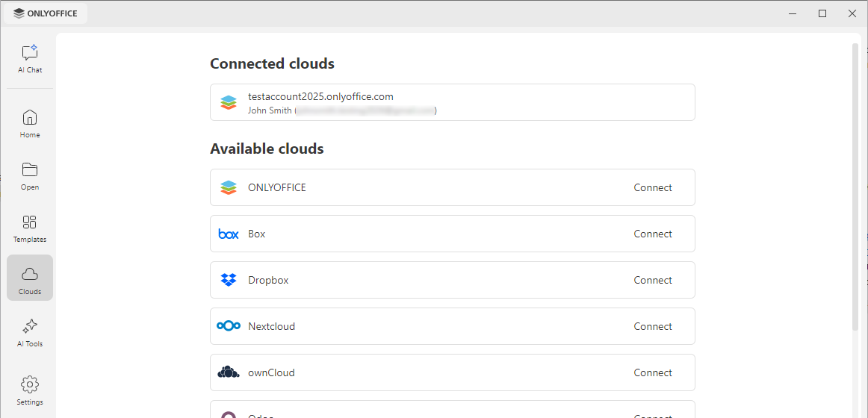This screenshot has width=868, height=418.
Task: Click the ownCloud logo icon
Action: tap(228, 372)
